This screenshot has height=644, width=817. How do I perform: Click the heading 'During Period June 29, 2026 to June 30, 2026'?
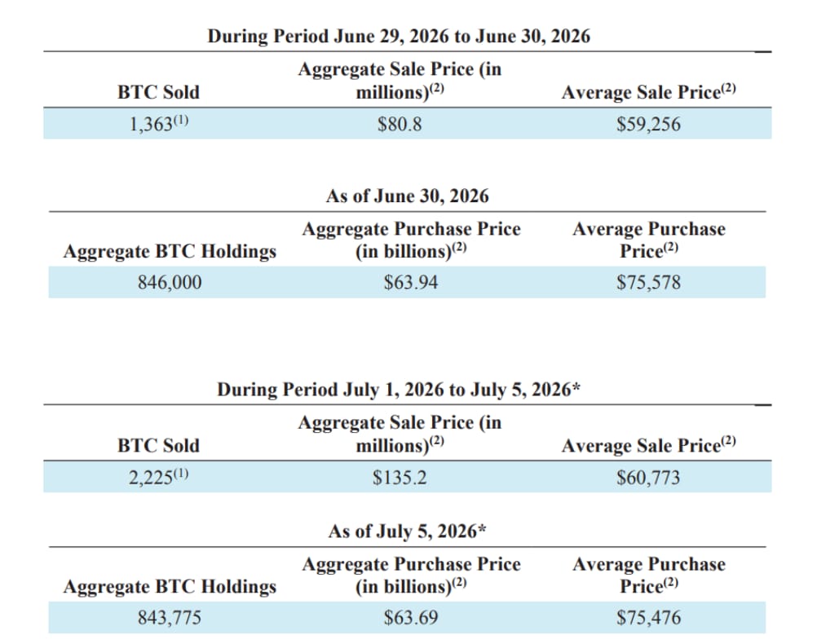click(x=399, y=36)
